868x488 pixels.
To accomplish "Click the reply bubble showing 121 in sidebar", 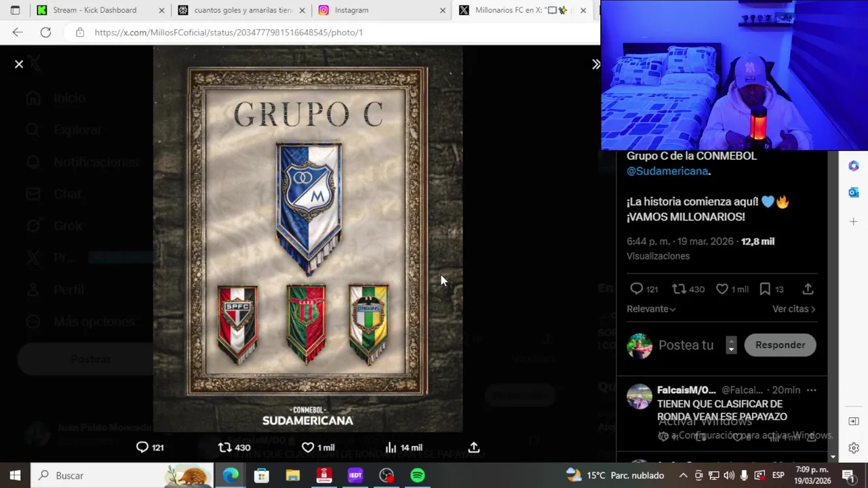I will coord(636,289).
